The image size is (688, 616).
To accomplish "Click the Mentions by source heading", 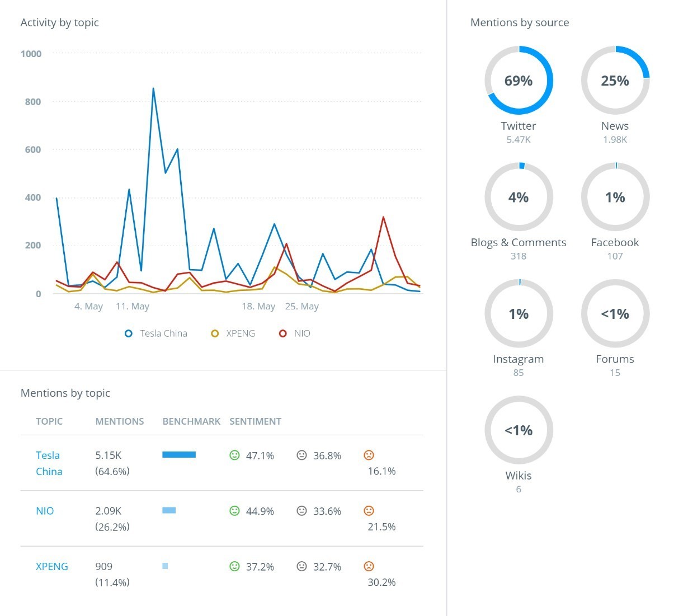I will [520, 23].
